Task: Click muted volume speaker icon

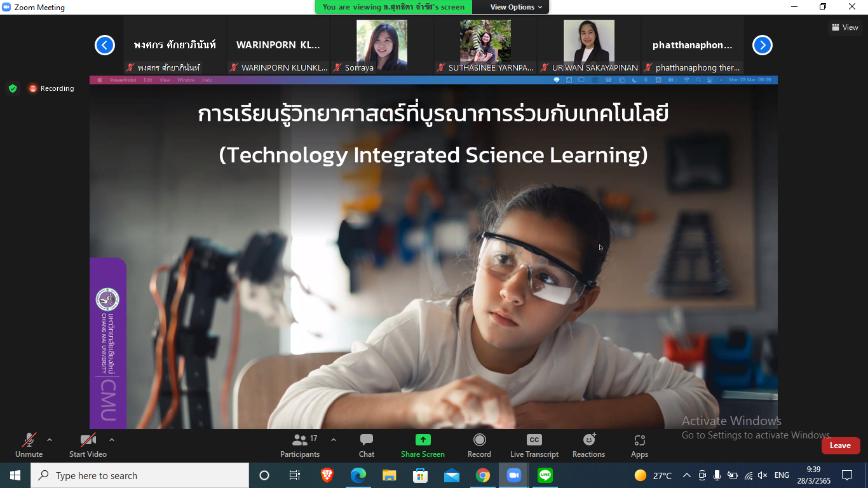Action: click(763, 475)
